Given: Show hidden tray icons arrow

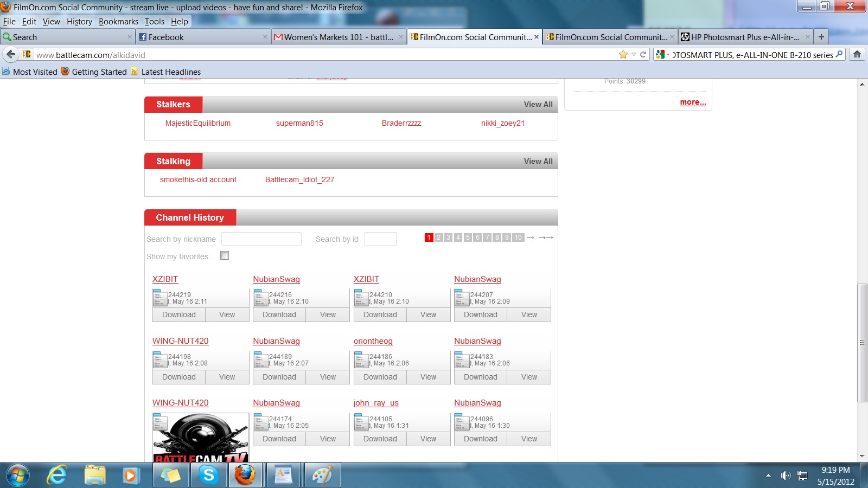Looking at the screenshot, I should 768,476.
